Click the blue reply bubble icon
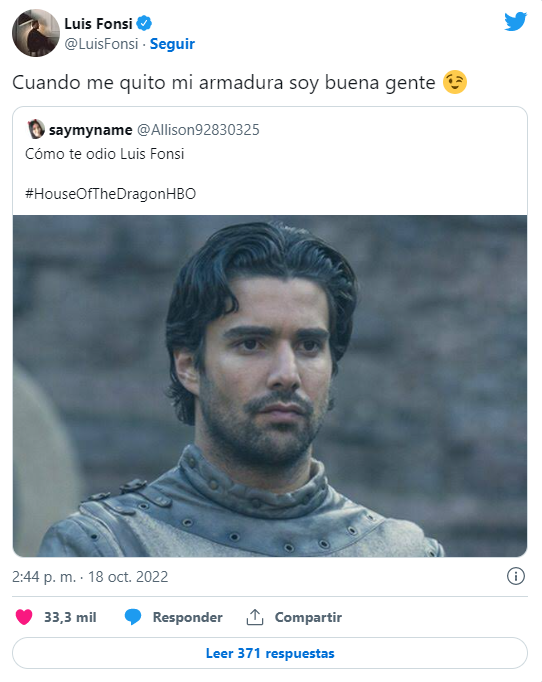 [133, 617]
